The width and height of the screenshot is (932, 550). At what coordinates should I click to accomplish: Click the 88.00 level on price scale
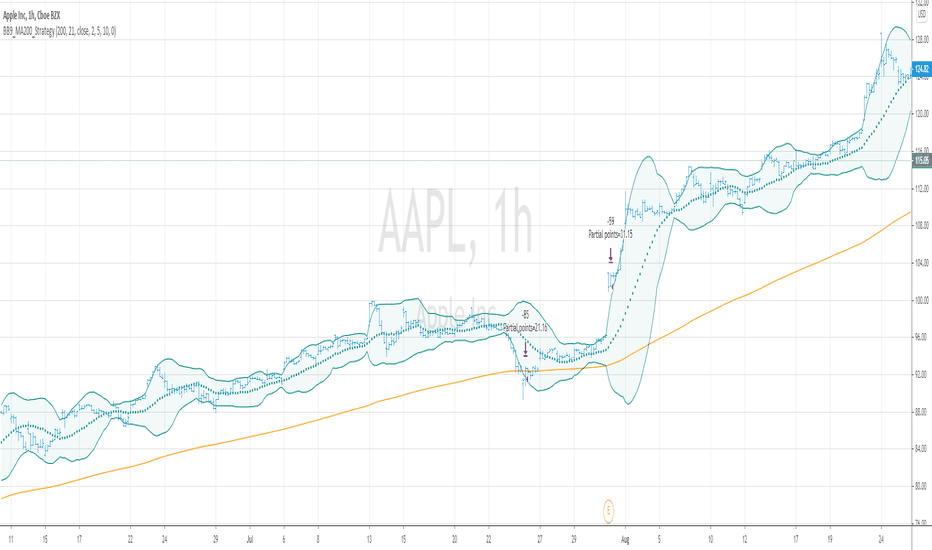[x=922, y=411]
